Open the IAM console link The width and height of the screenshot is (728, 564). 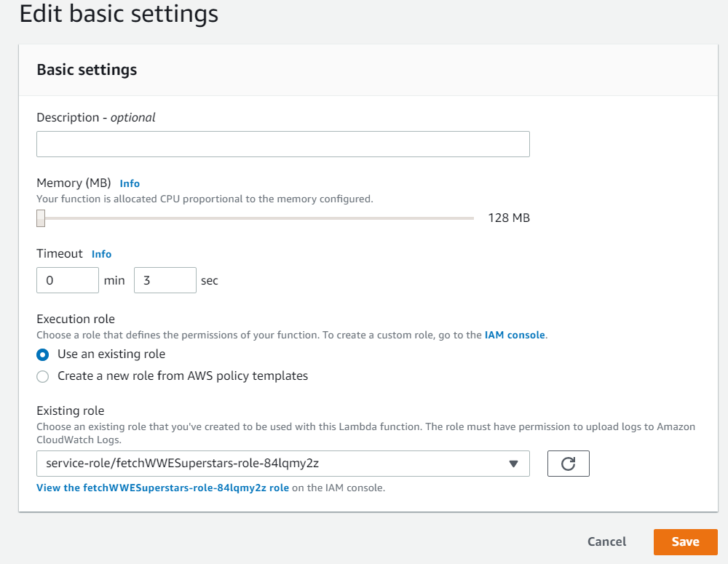(x=515, y=335)
